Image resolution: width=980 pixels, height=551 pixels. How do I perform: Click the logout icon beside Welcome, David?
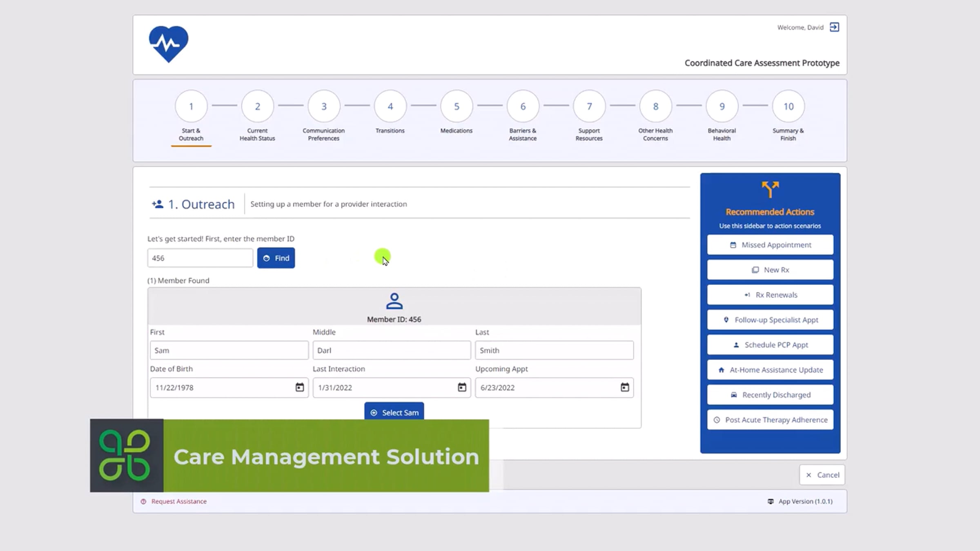point(834,27)
